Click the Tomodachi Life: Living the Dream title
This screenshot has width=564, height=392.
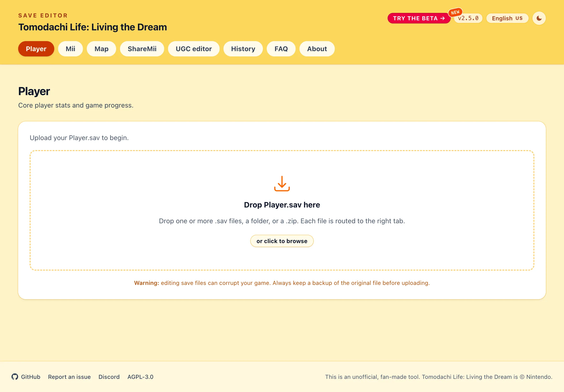[x=92, y=27]
